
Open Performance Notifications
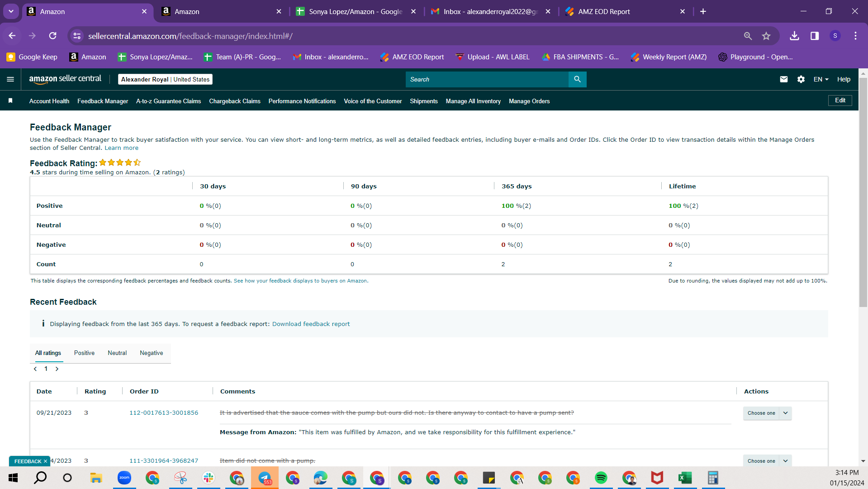[x=302, y=101]
